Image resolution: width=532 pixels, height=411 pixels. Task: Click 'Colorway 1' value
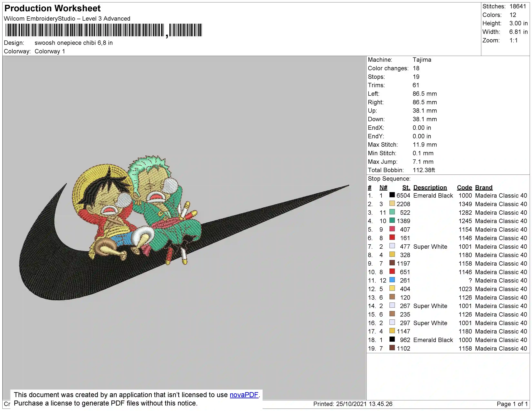pyautogui.click(x=50, y=51)
